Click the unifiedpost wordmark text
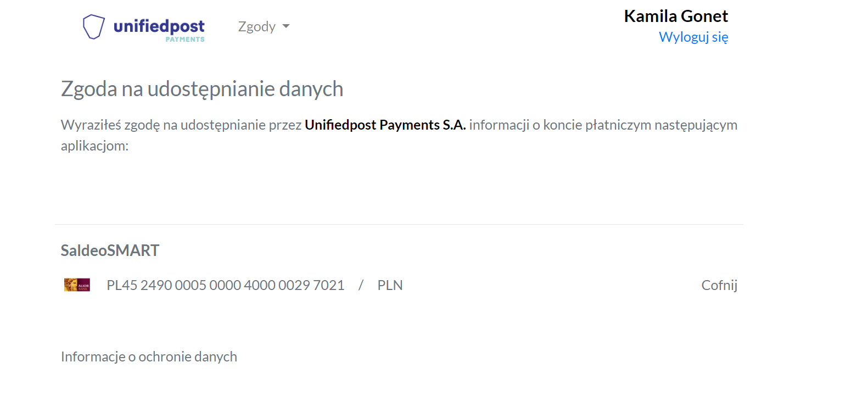The width and height of the screenshot is (868, 418). 159,26
